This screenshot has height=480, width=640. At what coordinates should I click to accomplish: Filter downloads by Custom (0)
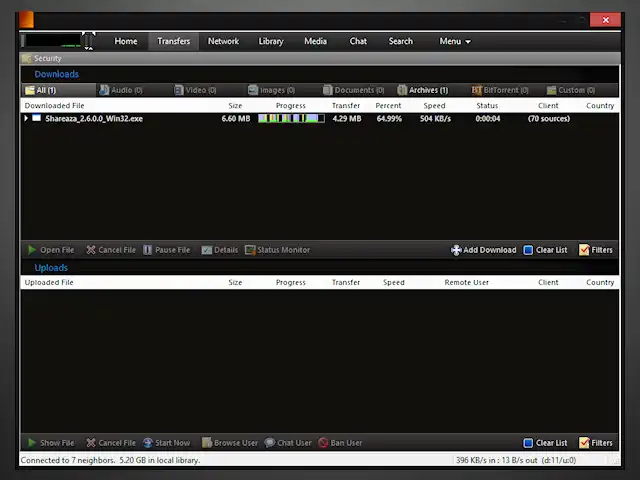click(x=571, y=90)
